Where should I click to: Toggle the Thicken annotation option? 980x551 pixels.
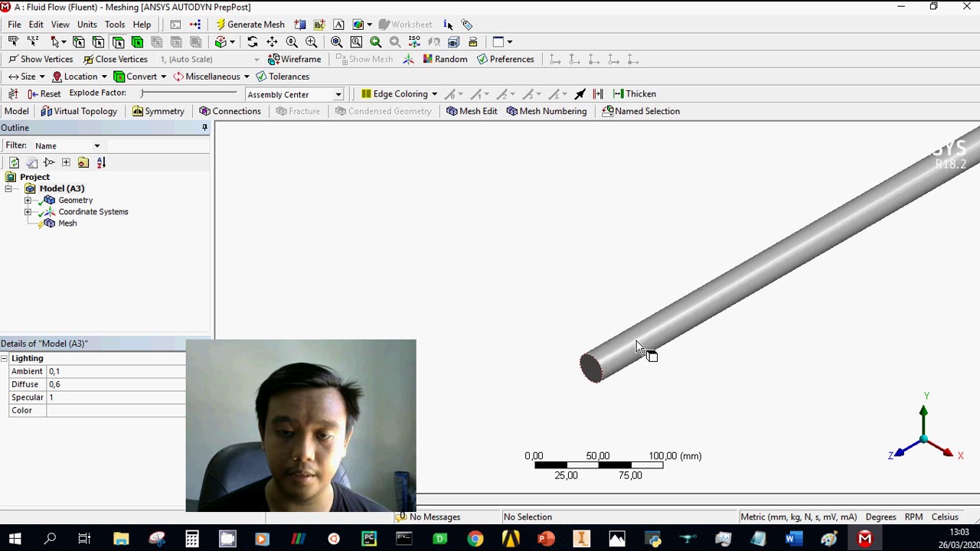[x=635, y=94]
